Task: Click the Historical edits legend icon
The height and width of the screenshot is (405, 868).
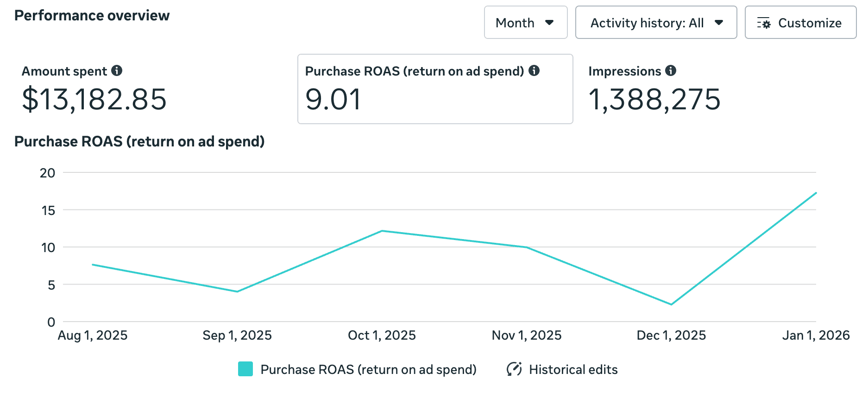Action: pos(514,369)
